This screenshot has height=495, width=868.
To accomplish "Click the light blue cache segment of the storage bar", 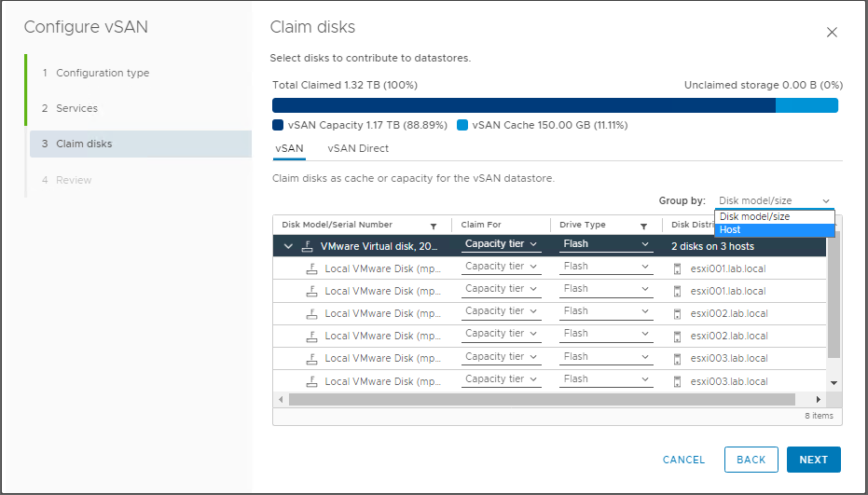I will (x=806, y=105).
